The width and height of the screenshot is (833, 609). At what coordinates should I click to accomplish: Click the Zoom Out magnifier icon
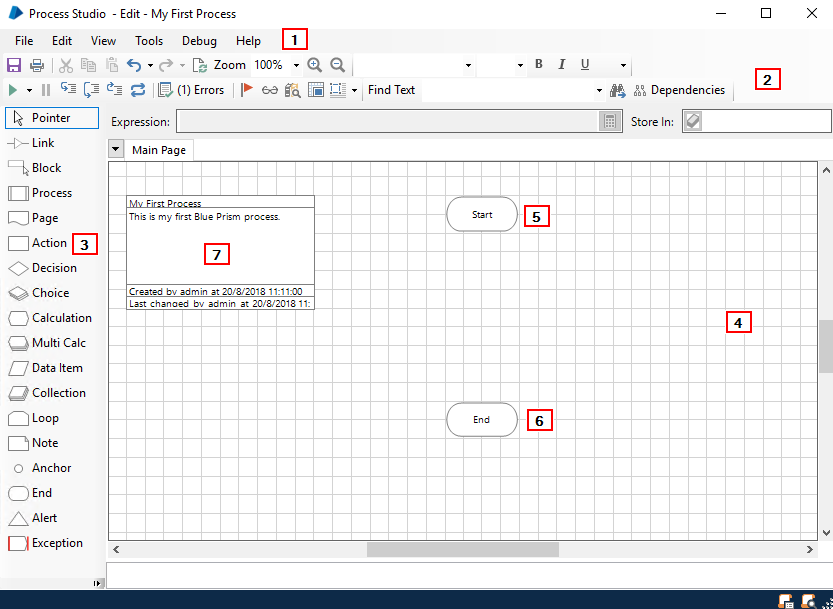[x=338, y=65]
